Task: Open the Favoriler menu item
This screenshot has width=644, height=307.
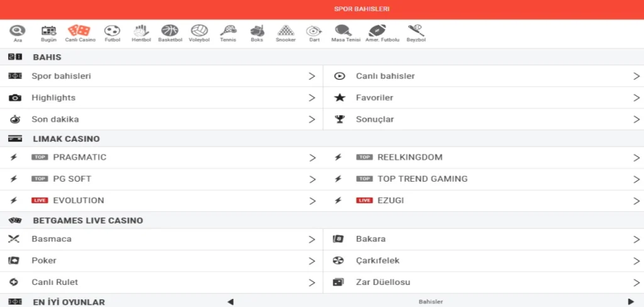Action: (374, 98)
